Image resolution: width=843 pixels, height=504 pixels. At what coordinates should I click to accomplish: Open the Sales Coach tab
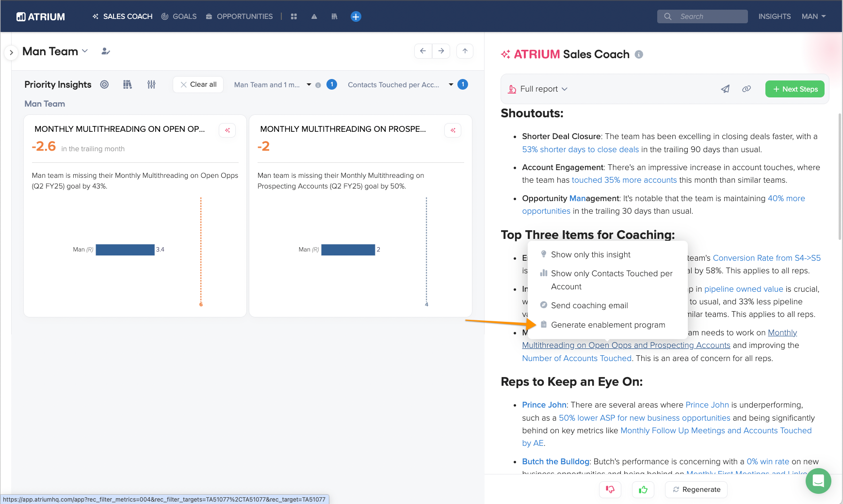click(122, 16)
